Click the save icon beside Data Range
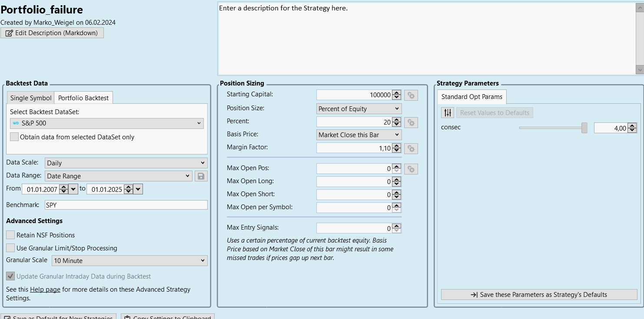 (201, 176)
